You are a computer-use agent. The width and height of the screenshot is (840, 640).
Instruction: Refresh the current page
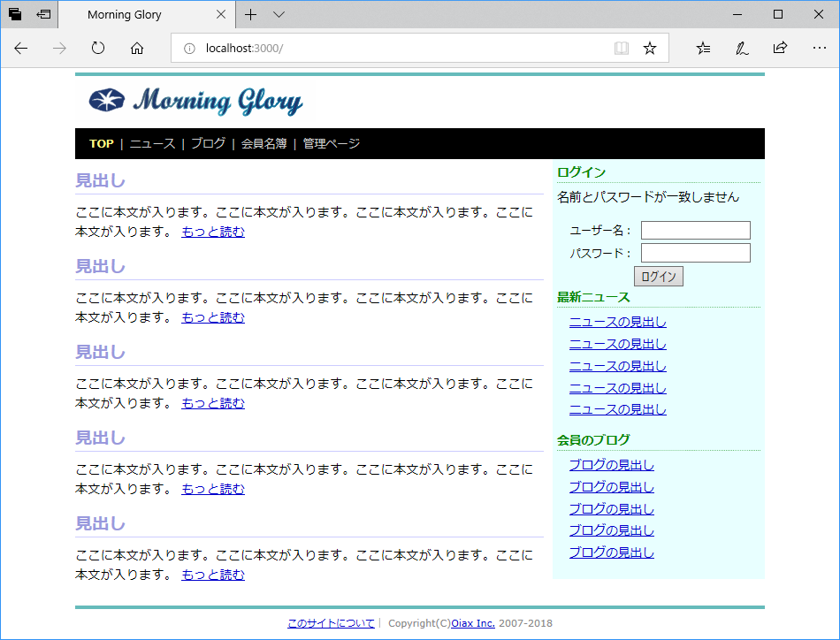tap(97, 49)
